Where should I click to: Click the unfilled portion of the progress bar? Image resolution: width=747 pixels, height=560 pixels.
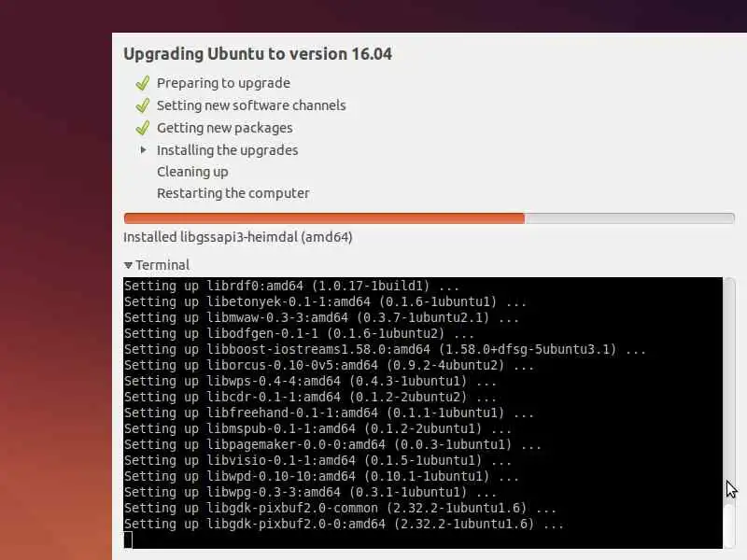629,218
